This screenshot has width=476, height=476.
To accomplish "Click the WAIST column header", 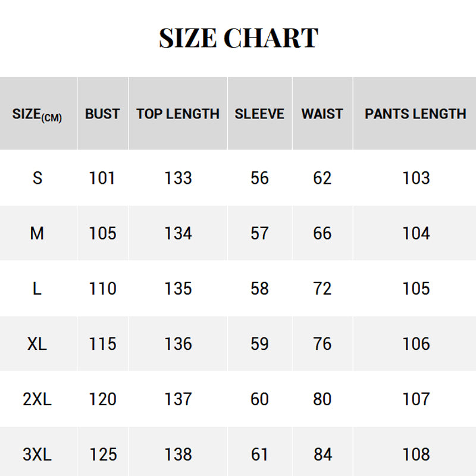I will 322,114.
